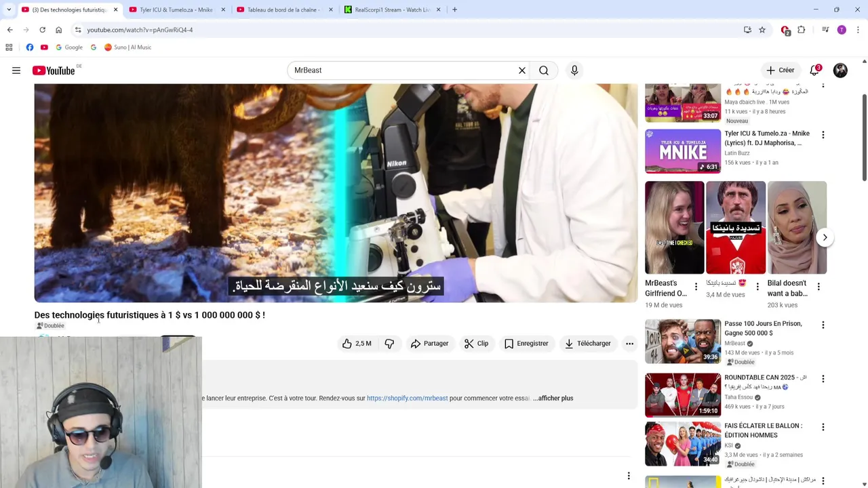868x488 pixels.
Task: Click the playing MrBeast video frame
Action: tap(336, 193)
